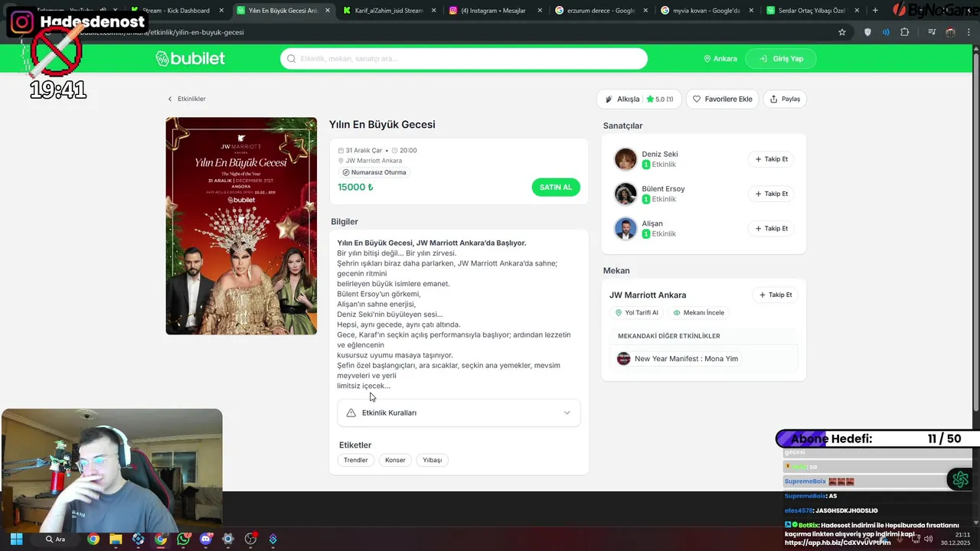This screenshot has height=551, width=980.
Task: Select the Konser tag
Action: point(395,460)
